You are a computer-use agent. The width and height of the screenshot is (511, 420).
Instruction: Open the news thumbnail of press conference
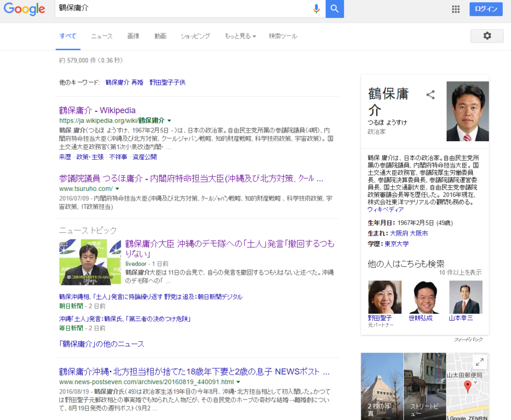click(x=90, y=262)
